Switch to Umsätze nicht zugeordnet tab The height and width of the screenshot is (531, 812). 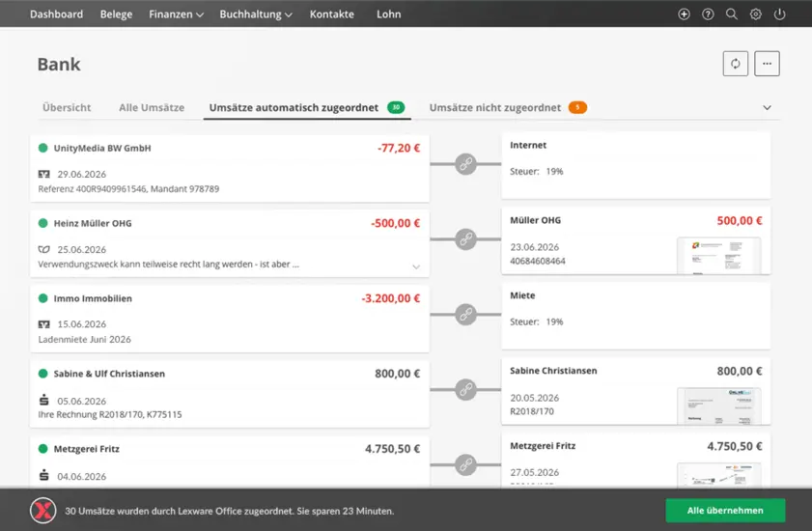494,108
